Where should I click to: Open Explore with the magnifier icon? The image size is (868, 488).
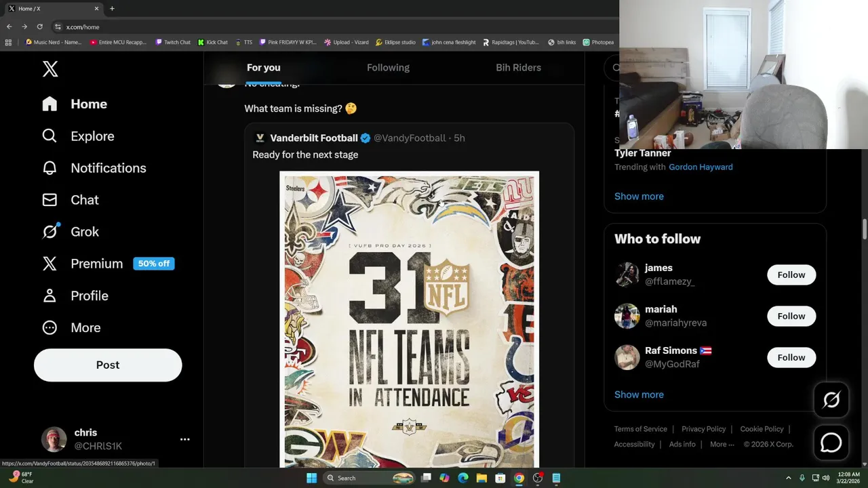pyautogui.click(x=50, y=136)
